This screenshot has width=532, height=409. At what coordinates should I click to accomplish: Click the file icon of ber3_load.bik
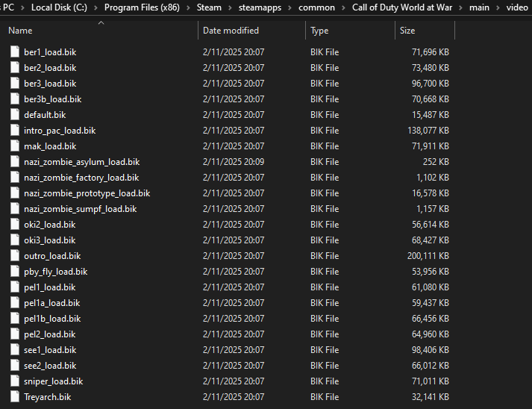point(15,83)
